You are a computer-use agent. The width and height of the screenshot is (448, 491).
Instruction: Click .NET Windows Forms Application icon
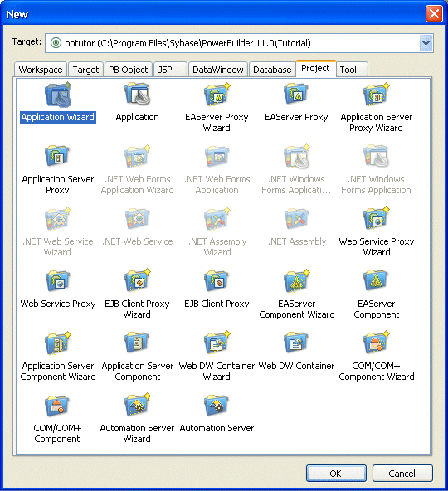(377, 156)
